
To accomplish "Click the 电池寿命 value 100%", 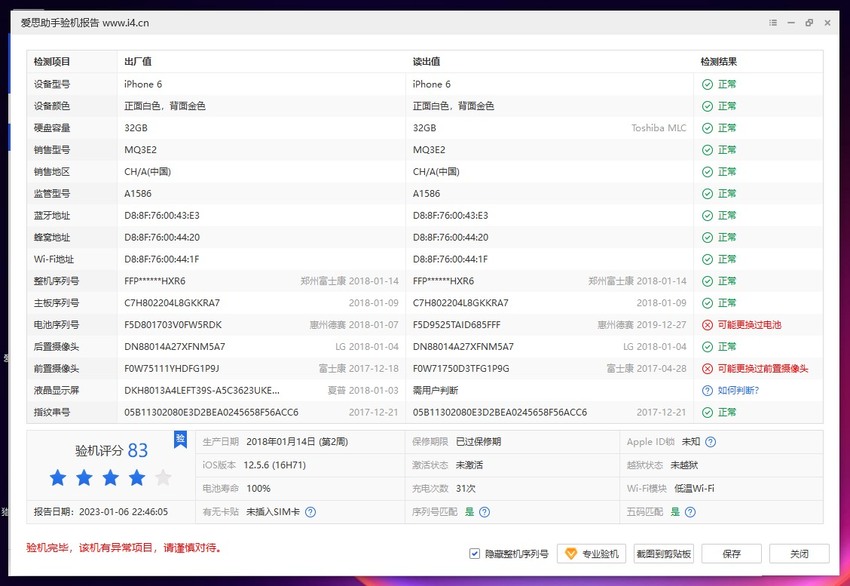I will (258, 488).
